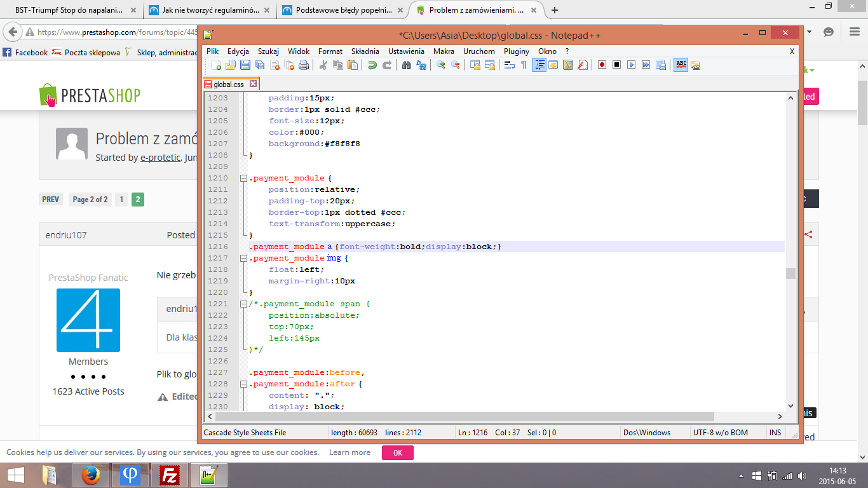The height and width of the screenshot is (488, 868).
Task: Click the Zoom in magnifier icon
Action: (440, 65)
